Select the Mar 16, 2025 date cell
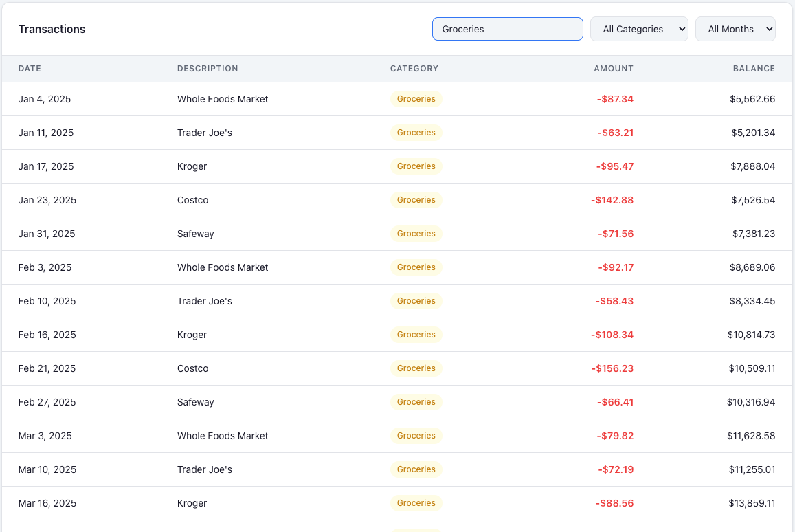 point(47,503)
